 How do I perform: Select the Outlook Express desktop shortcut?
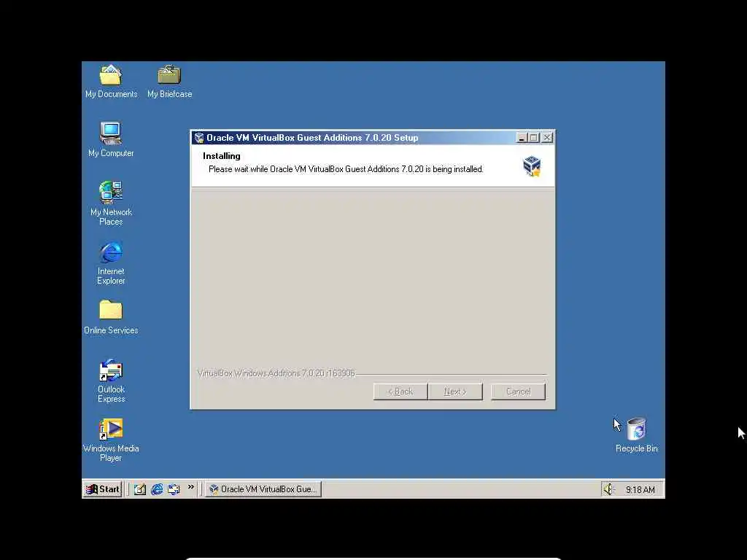(111, 381)
